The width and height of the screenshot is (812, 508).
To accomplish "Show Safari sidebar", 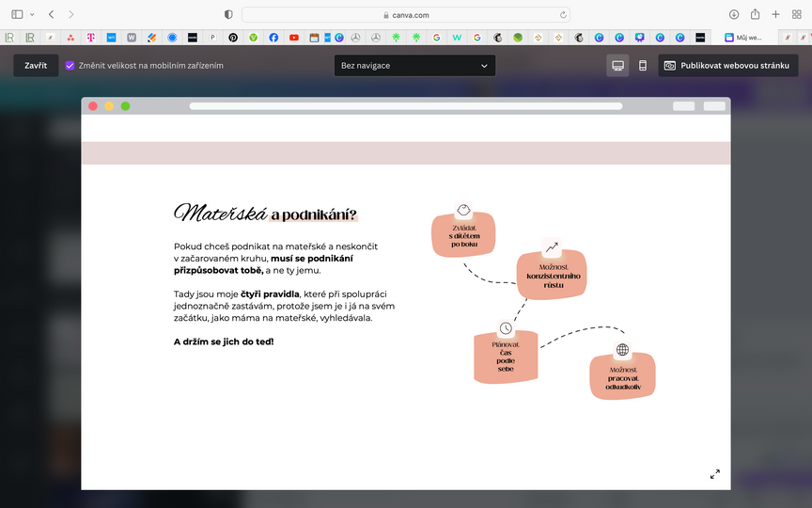I will click(x=17, y=14).
